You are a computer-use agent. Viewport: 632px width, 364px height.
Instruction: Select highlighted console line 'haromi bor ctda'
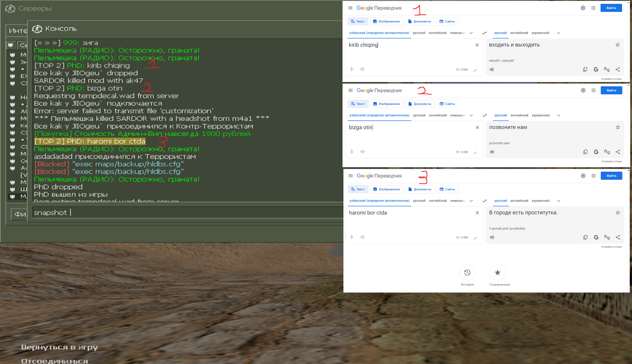click(90, 141)
